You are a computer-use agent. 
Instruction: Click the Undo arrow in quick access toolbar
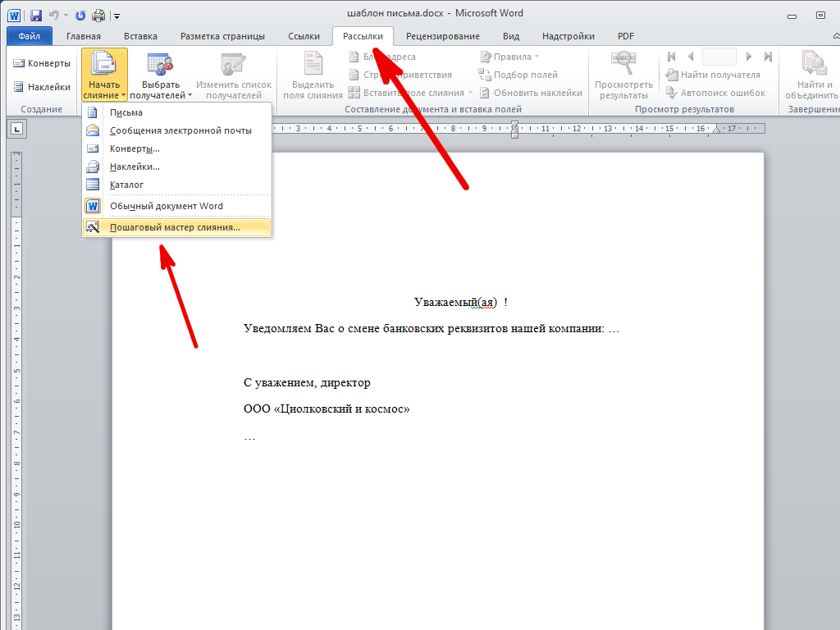pos(53,16)
